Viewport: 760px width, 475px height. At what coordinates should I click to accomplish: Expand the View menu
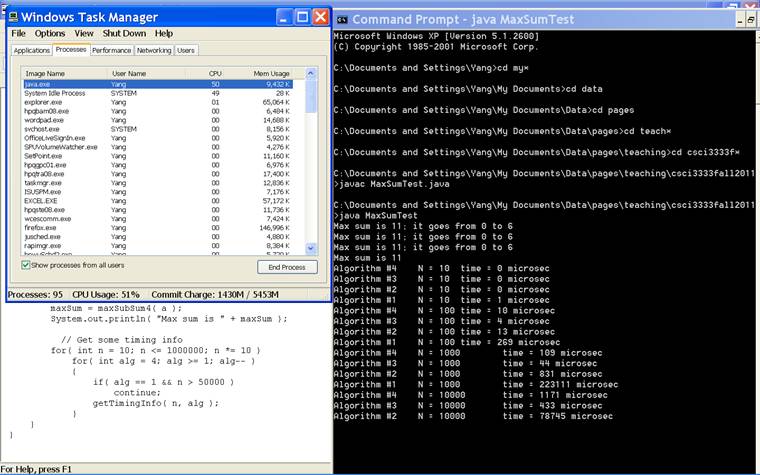point(84,33)
